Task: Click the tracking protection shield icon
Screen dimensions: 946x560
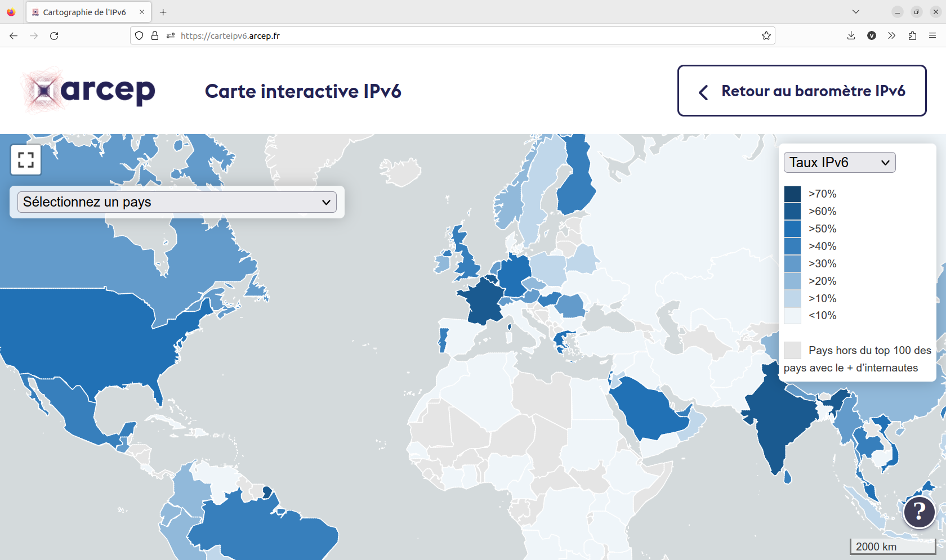Action: 139,36
